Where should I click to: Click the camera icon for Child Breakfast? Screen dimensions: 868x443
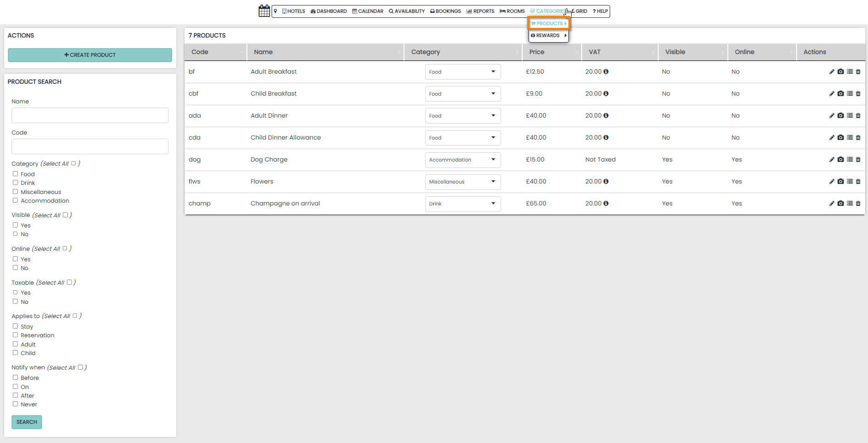841,94
